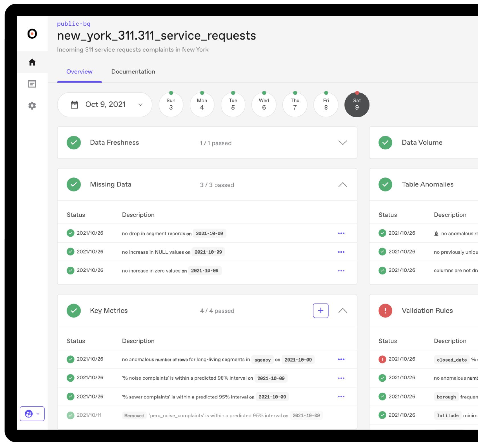Click Validation Rules red alert icon
This screenshot has height=448, width=478.
coord(385,310)
